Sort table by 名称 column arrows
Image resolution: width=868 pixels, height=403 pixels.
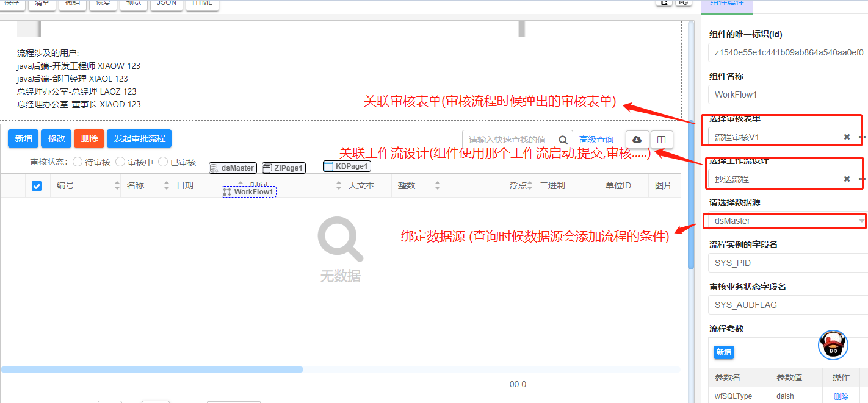click(166, 186)
